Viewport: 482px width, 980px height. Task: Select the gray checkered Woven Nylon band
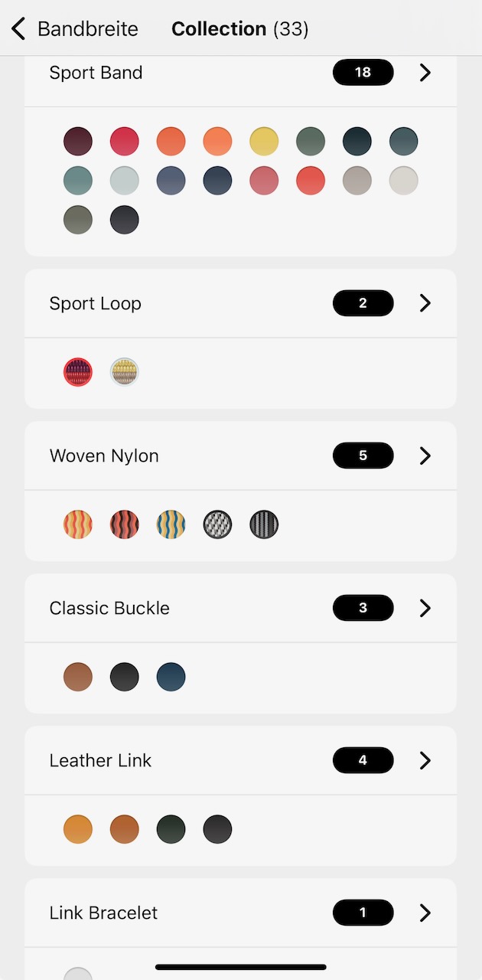point(217,524)
